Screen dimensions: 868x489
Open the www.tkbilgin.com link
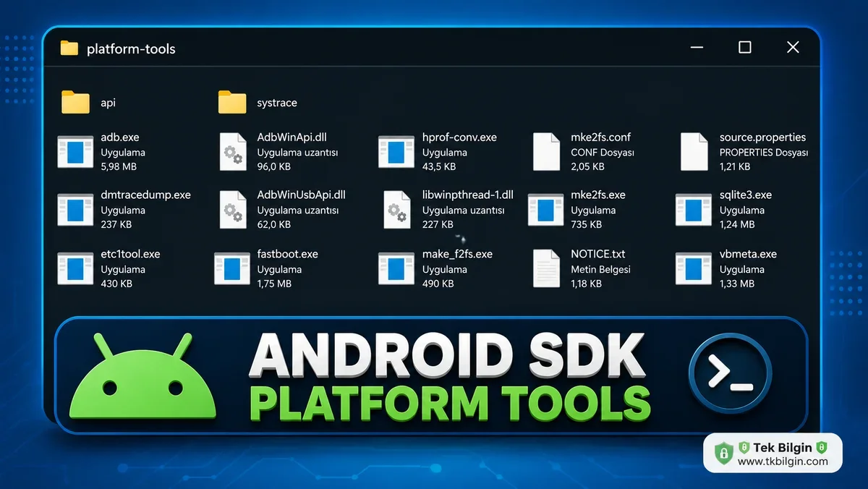pyautogui.click(x=783, y=462)
